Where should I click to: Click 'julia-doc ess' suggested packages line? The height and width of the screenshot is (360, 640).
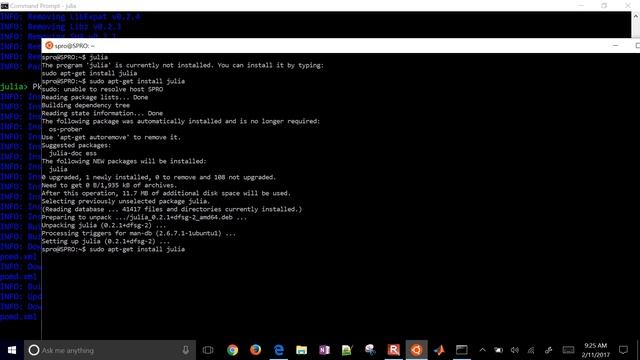coord(73,153)
